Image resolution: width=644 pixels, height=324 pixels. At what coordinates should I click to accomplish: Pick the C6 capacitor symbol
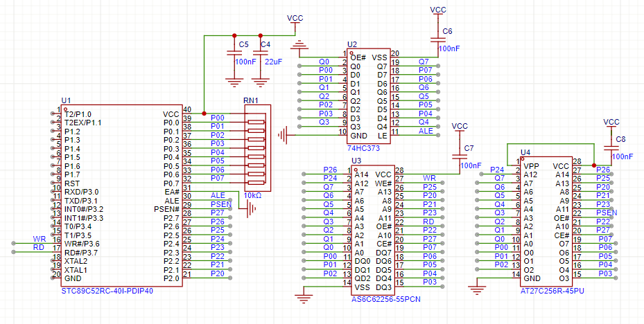click(438, 39)
